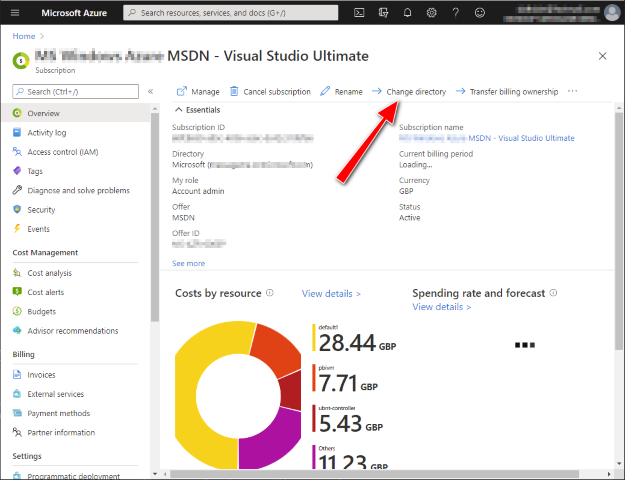The height and width of the screenshot is (480, 625).
Task: Click the purple donut chart segment
Action: pyautogui.click(x=271, y=437)
